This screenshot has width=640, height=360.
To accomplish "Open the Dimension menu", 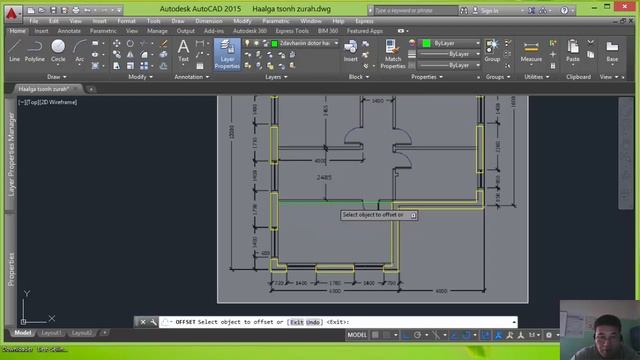I will click(x=209, y=21).
